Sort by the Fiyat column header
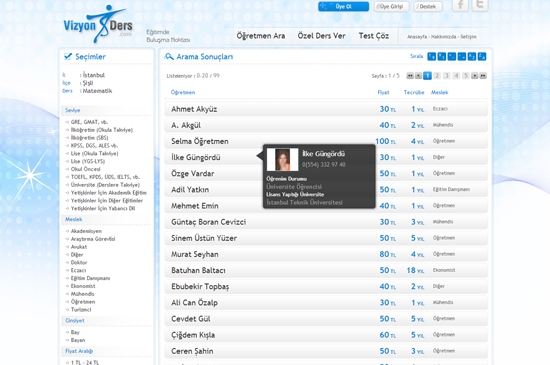The image size is (550, 365). 383,93
